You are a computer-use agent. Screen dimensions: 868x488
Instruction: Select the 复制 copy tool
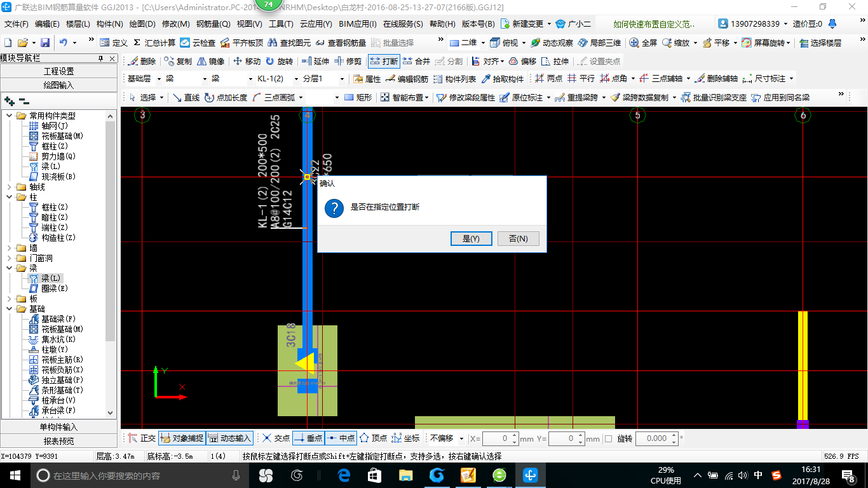click(x=178, y=62)
